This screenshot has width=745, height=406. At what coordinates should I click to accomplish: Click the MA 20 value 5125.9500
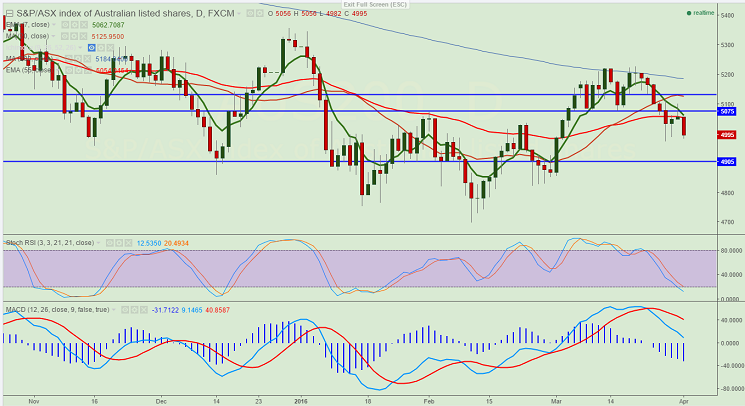108,37
